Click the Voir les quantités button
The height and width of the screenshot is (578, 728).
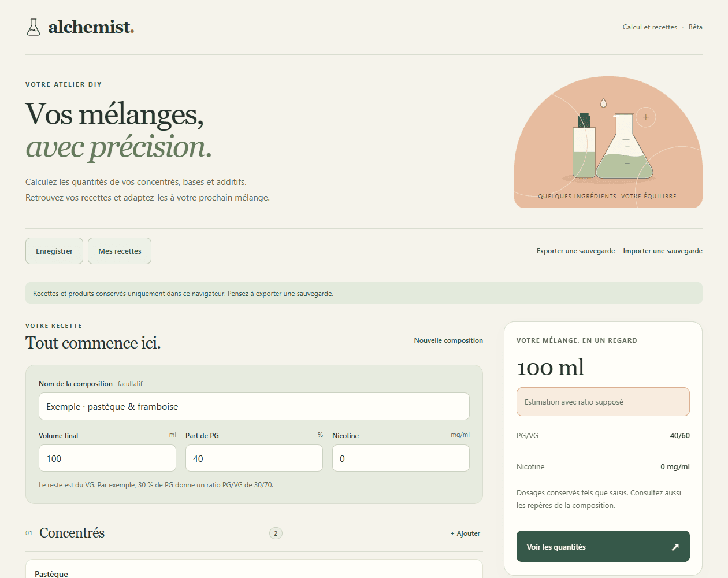coord(603,546)
